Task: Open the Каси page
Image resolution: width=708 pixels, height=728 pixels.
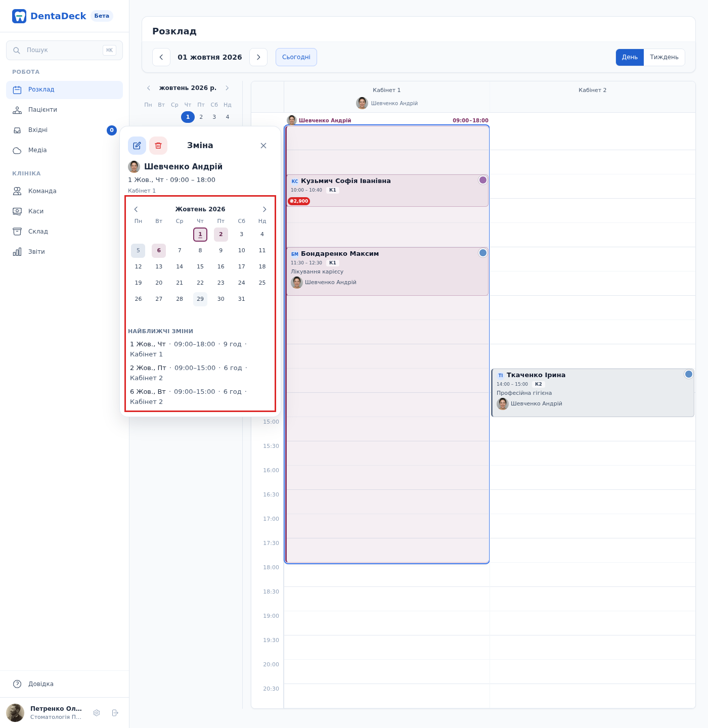Action: (64, 211)
